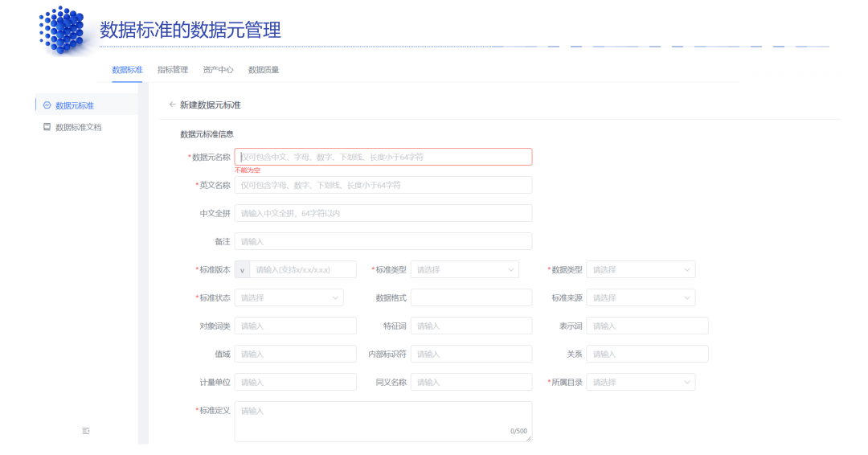868x455 pixels.
Task: Click the 新建数据元标准 page title
Action: point(211,105)
